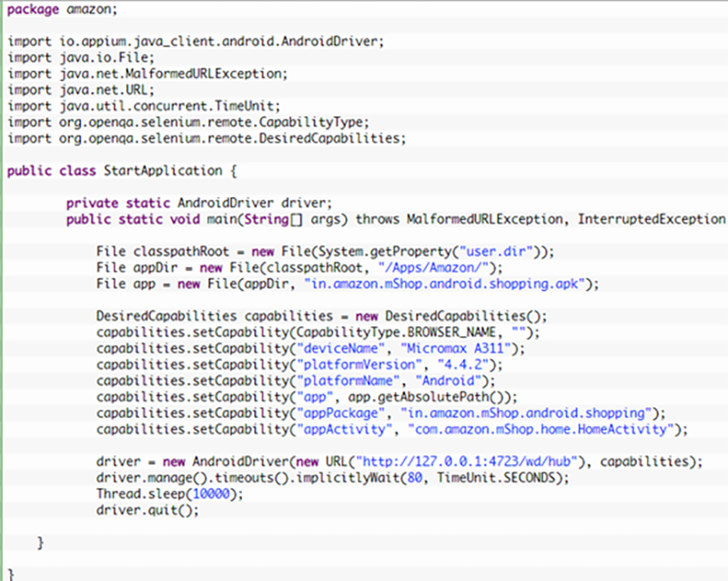This screenshot has height=581, width=728.
Task: Click the StartApplication class name
Action: coord(163,171)
